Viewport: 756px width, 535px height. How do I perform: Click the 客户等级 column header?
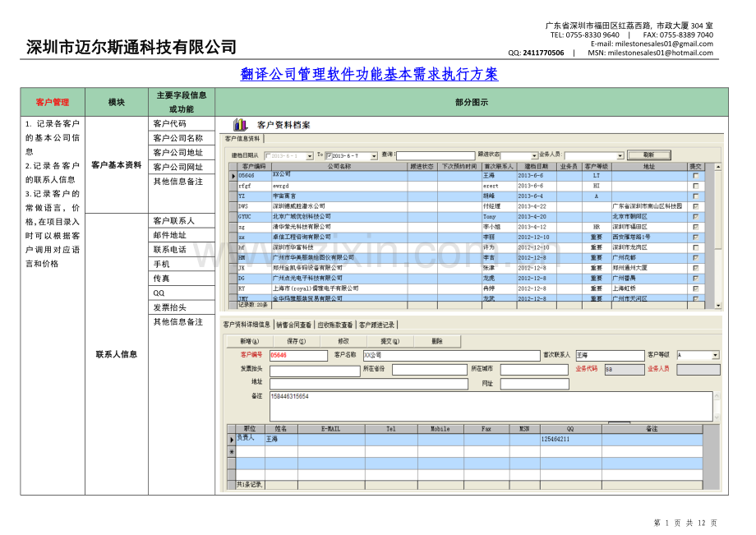597,167
